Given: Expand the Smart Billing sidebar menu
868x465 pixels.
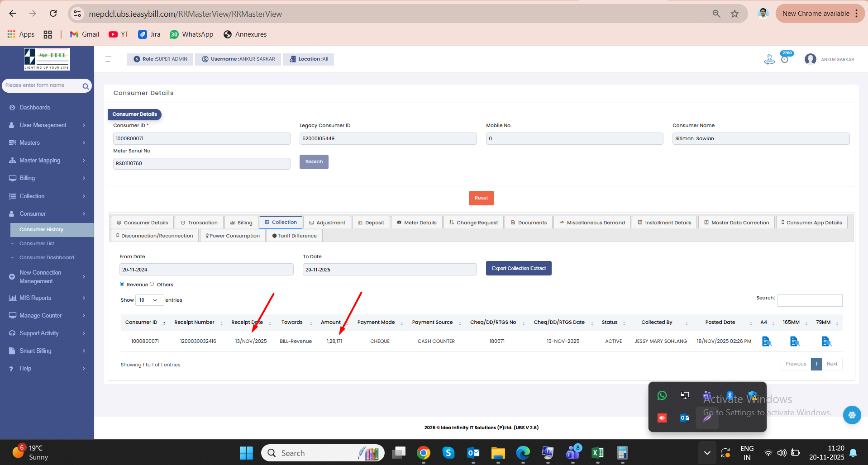Looking at the screenshot, I should [47, 351].
